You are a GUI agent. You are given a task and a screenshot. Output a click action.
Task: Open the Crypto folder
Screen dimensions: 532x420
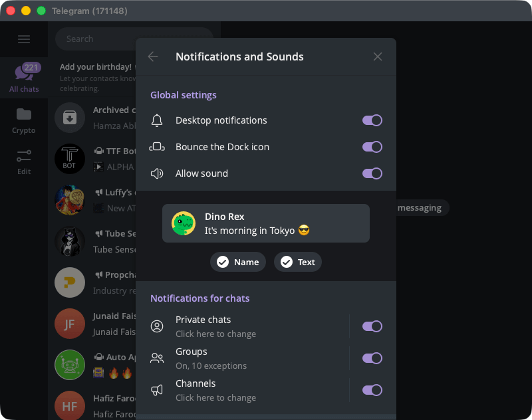point(24,120)
